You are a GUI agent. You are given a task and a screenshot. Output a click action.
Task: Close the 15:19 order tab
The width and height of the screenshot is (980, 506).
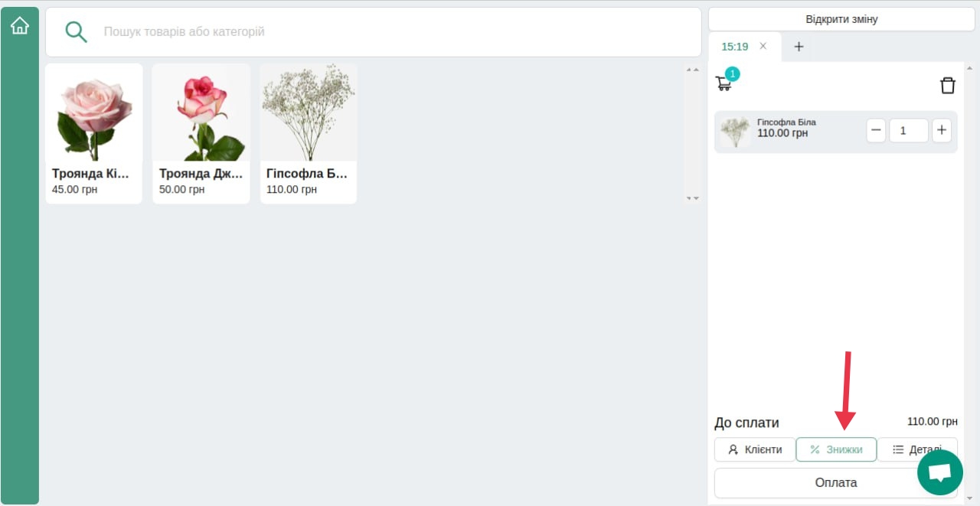pyautogui.click(x=763, y=47)
